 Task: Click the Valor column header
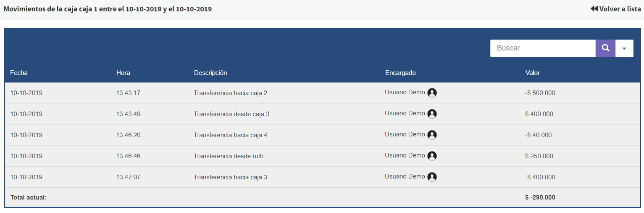pyautogui.click(x=533, y=73)
